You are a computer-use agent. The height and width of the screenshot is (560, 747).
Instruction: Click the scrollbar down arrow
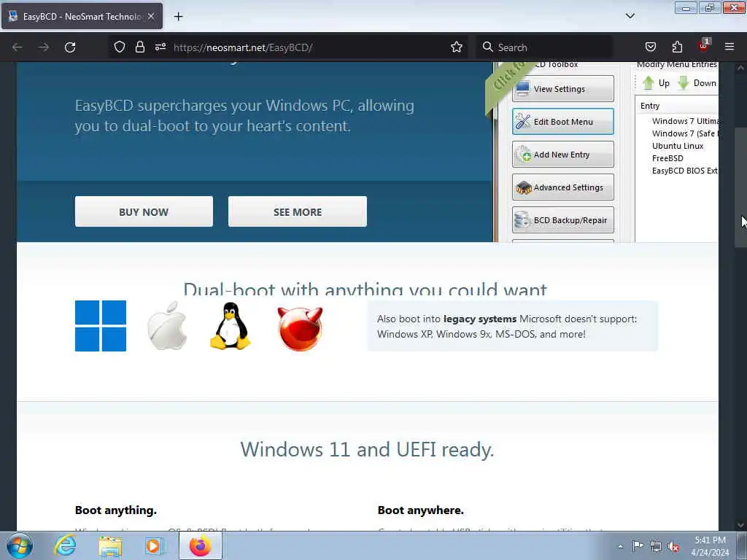(x=740, y=525)
